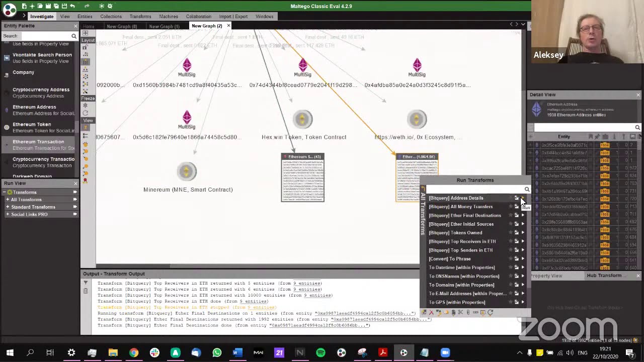
Task: Click the Hex.win Token entity node
Action: coord(302,120)
